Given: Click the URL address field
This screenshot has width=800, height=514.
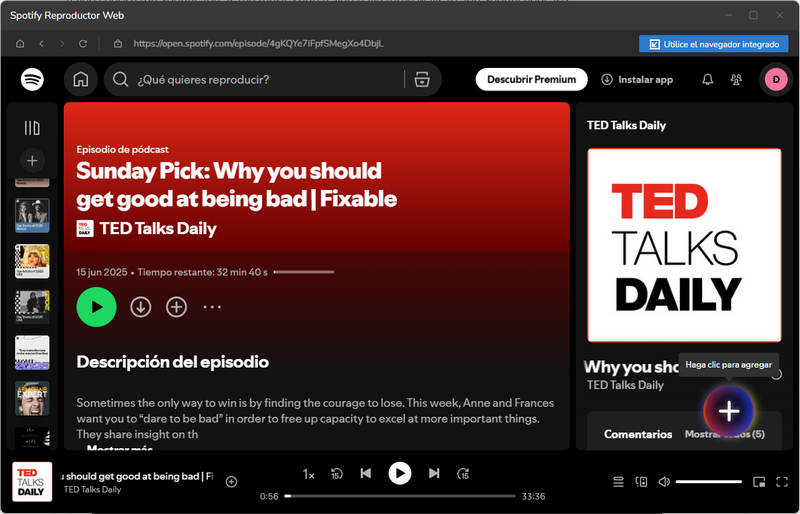Looking at the screenshot, I should pos(258,44).
